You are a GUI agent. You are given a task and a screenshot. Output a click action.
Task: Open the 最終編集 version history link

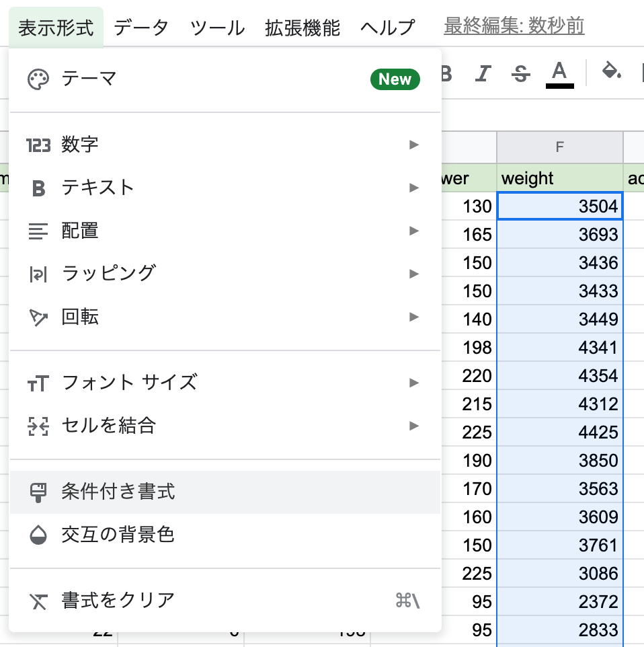(x=514, y=26)
